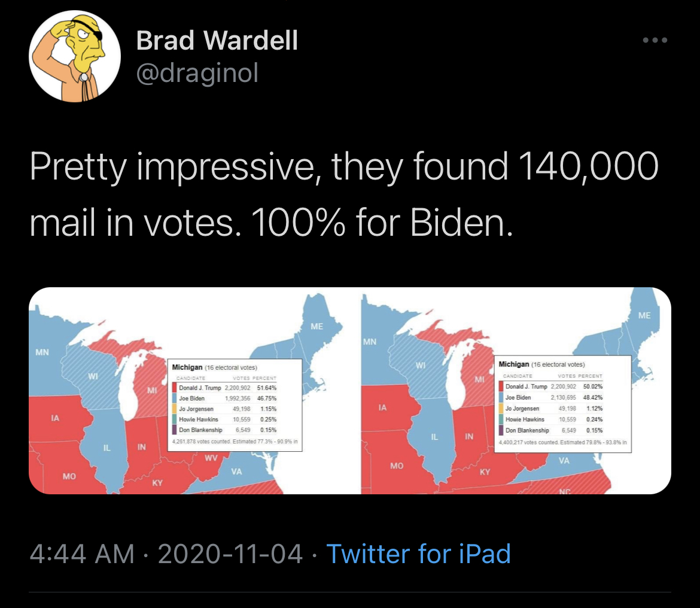700x608 pixels.
Task: Click the 4:44 AM timestamp
Action: (82, 554)
